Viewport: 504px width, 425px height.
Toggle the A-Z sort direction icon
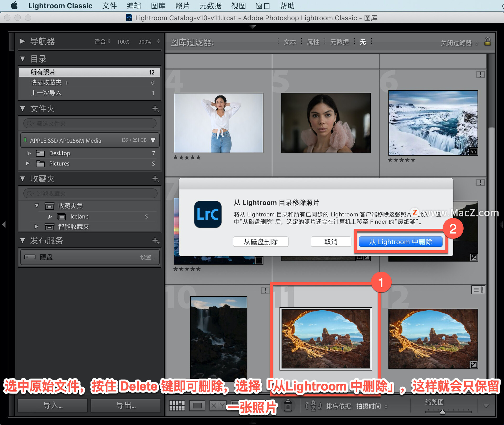313,406
